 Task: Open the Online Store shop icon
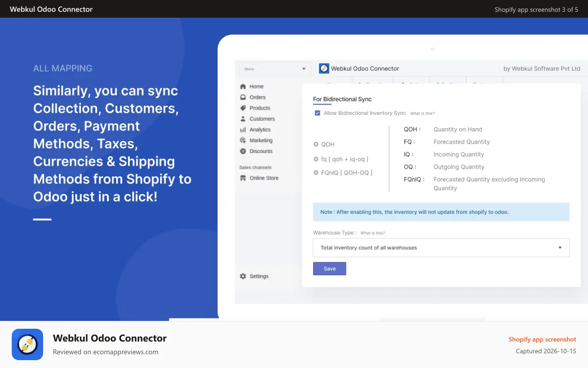pos(243,178)
